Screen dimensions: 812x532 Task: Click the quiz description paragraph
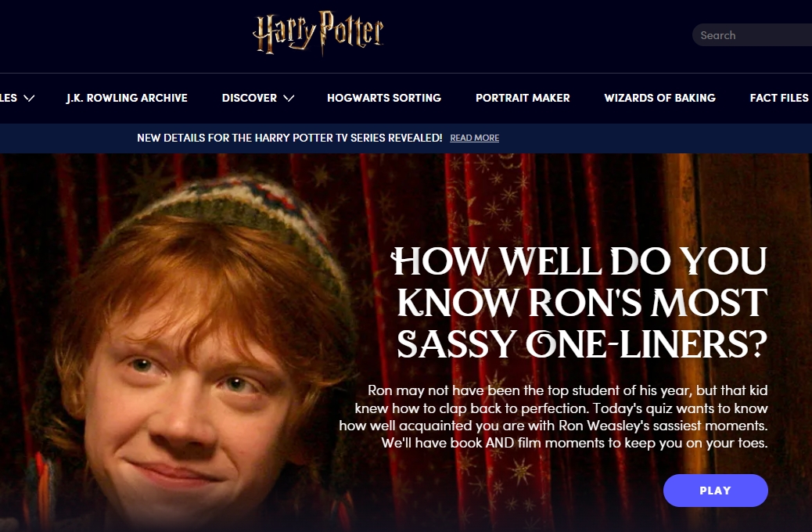[553, 416]
